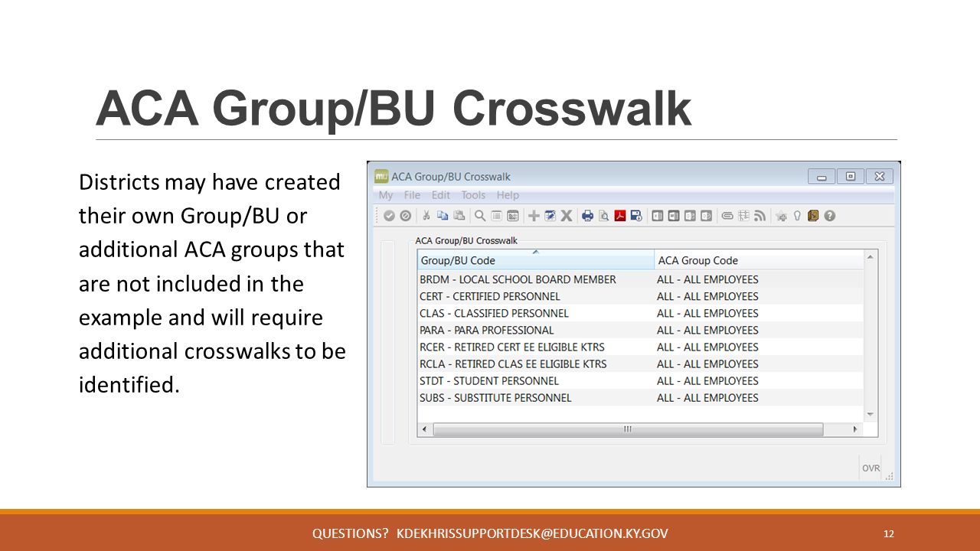Screen dimensions: 980x551
Task: Open the Tools menu
Action: pyautogui.click(x=473, y=195)
